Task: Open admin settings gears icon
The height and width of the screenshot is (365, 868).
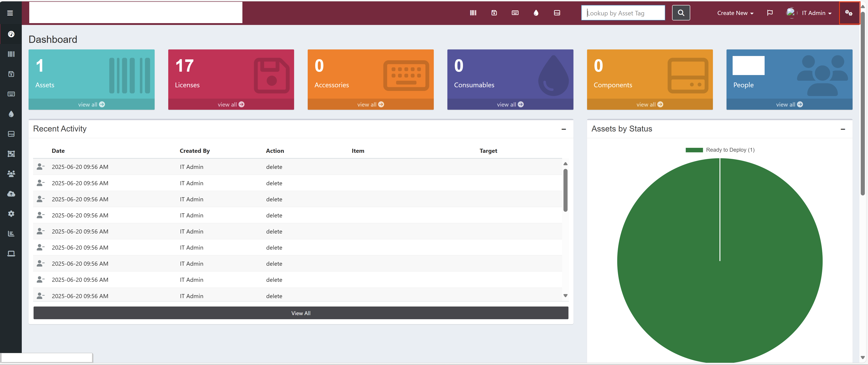Action: tap(848, 13)
